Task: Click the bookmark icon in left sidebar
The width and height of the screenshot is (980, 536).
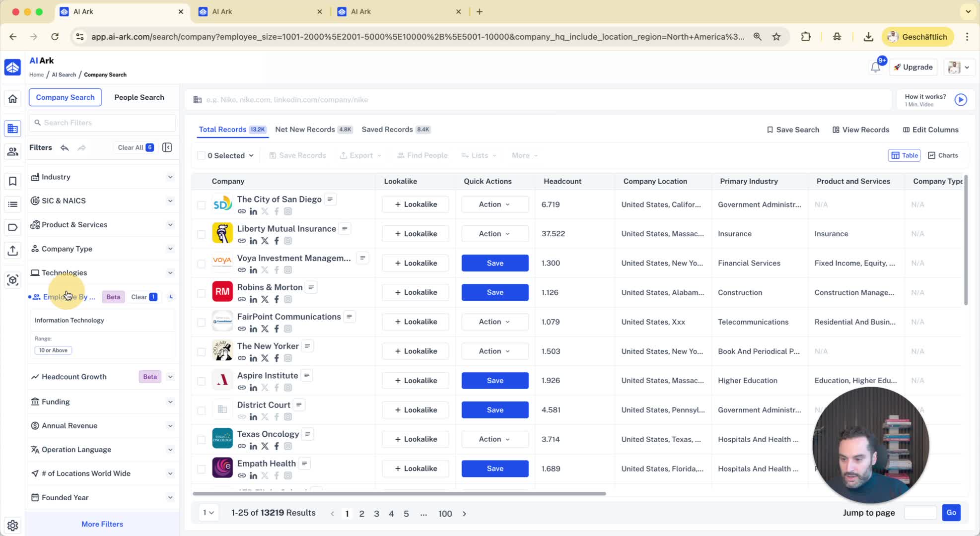Action: (x=13, y=181)
